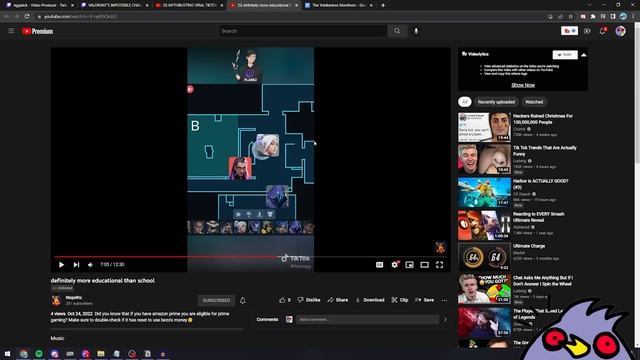Click the YouTube search input box
640x360 pixels.
tap(303, 31)
